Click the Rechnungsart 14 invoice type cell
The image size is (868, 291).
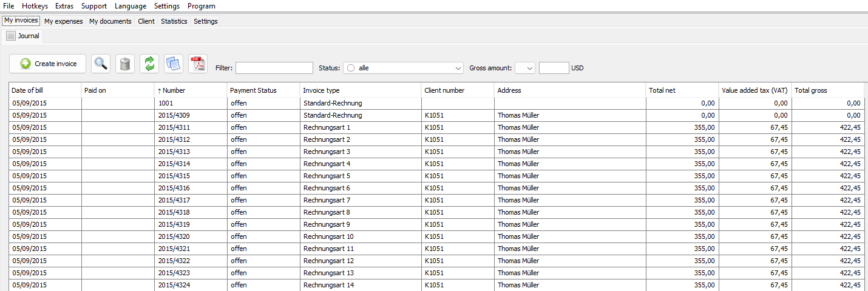pyautogui.click(x=361, y=285)
